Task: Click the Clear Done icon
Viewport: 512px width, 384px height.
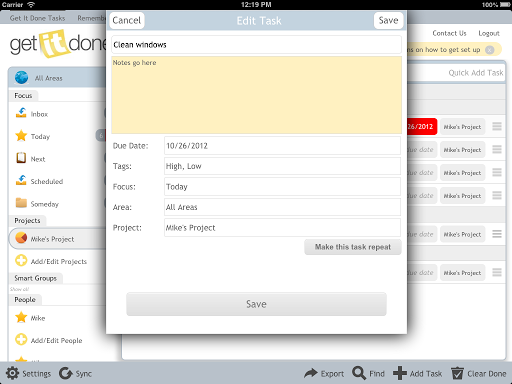Action: [457, 373]
